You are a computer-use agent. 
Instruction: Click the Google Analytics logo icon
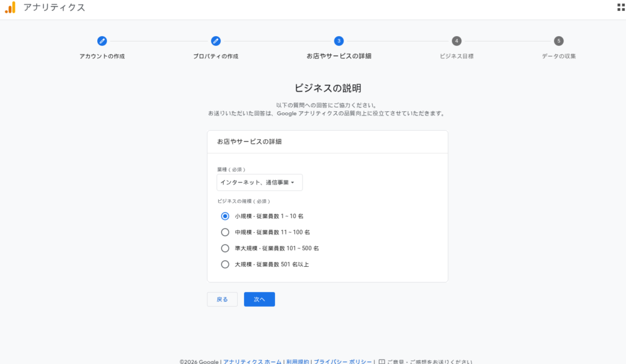[10, 8]
